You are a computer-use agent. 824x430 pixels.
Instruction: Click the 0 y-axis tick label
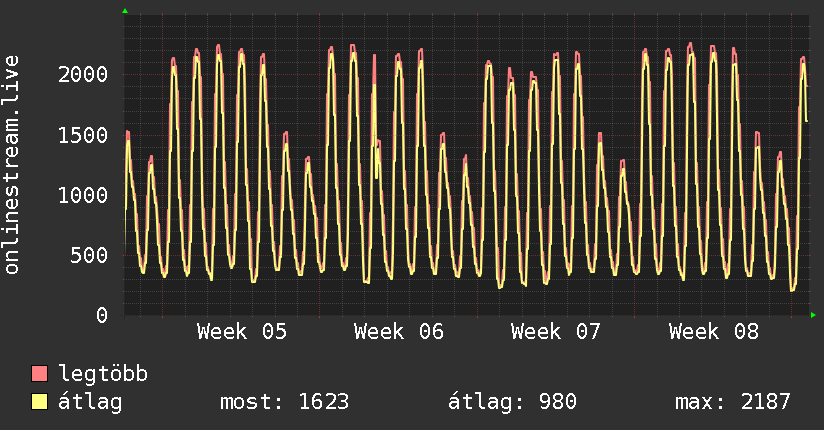coord(102,315)
